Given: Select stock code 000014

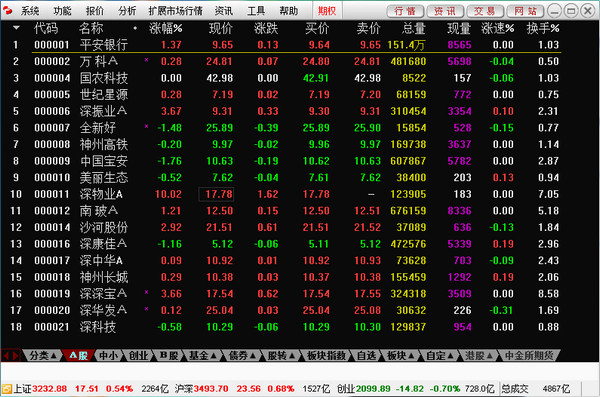Looking at the screenshot, I should [x=52, y=227].
